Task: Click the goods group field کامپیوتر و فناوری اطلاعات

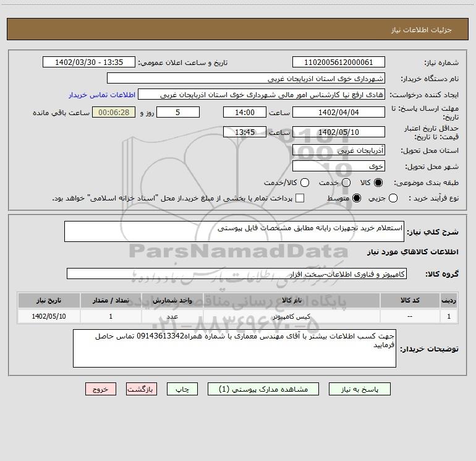Action: pos(237,274)
